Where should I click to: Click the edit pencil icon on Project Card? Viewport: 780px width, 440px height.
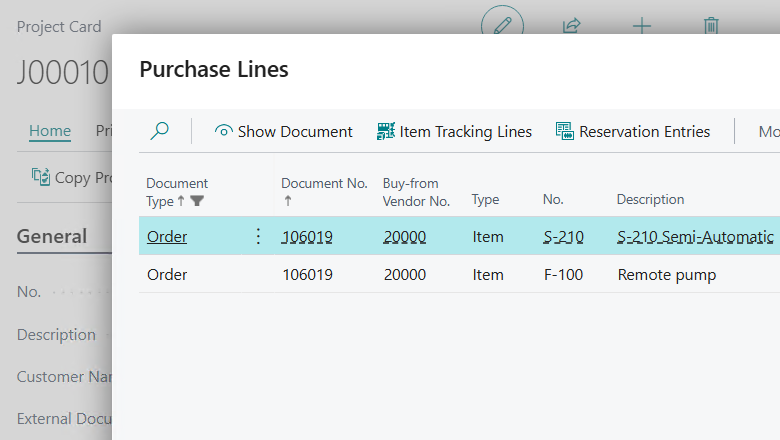click(502, 25)
